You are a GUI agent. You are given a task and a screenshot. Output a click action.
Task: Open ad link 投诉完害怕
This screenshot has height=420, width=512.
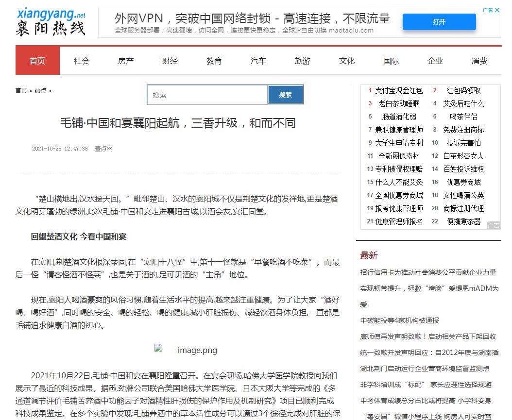pyautogui.click(x=464, y=143)
